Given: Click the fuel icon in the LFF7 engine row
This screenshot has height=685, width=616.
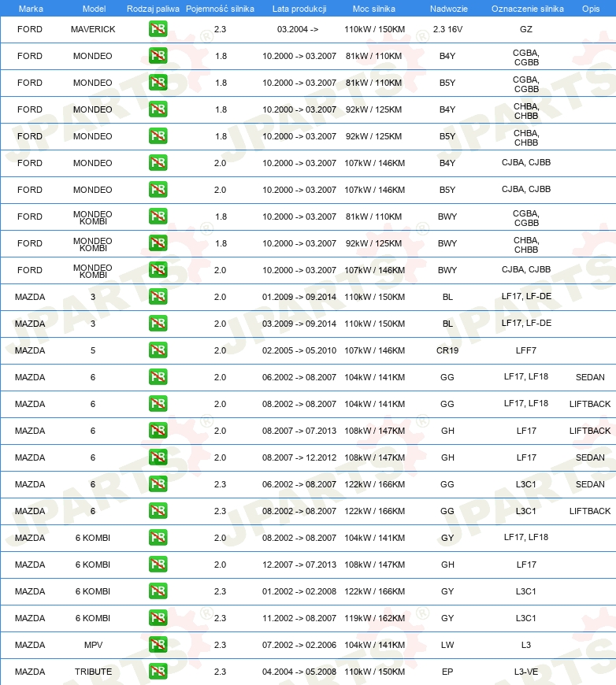Looking at the screenshot, I should 158,350.
